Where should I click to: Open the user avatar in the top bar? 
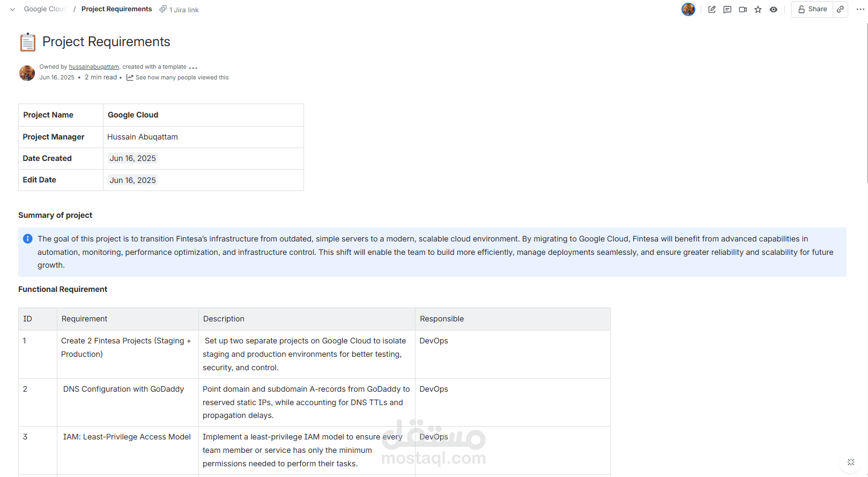pyautogui.click(x=688, y=9)
